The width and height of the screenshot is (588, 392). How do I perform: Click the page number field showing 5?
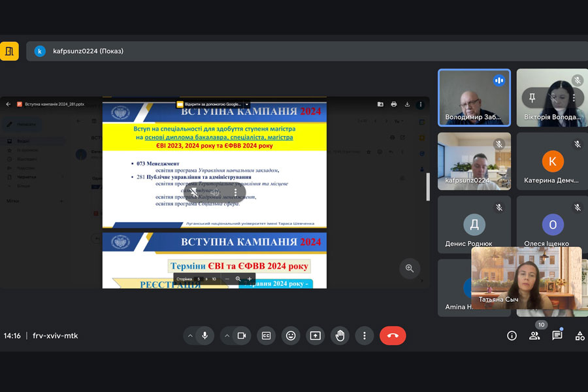(x=199, y=279)
